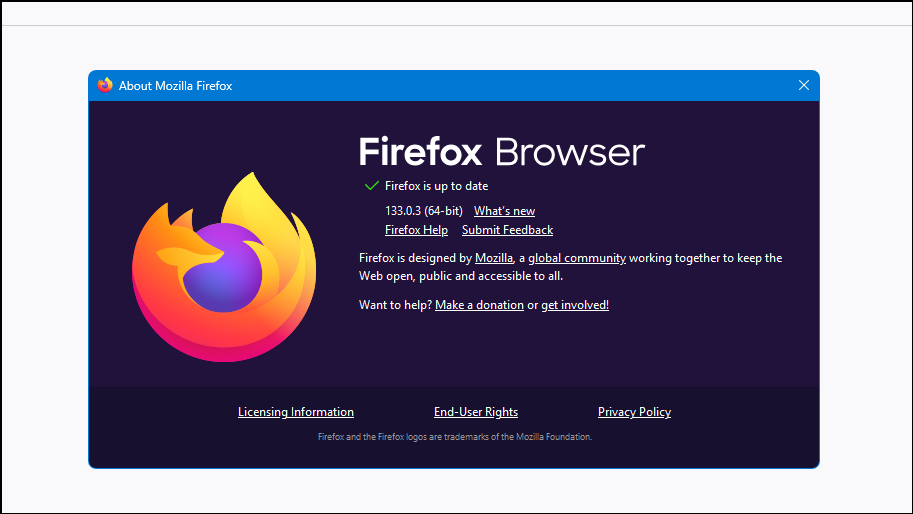Click the Firefox icon in the title bar
Screen dimensions: 913x514
(105, 86)
